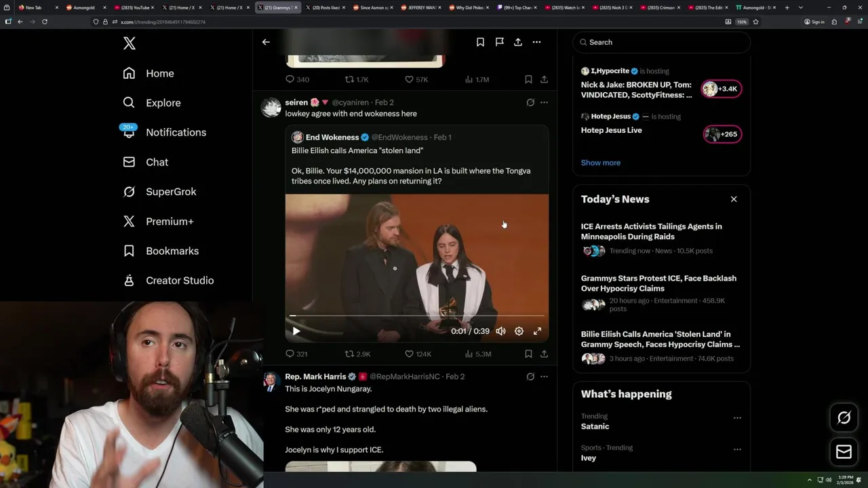Image resolution: width=868 pixels, height=488 pixels.
Task: Repost seiren's post with 2.9K reposts
Action: pos(357,354)
